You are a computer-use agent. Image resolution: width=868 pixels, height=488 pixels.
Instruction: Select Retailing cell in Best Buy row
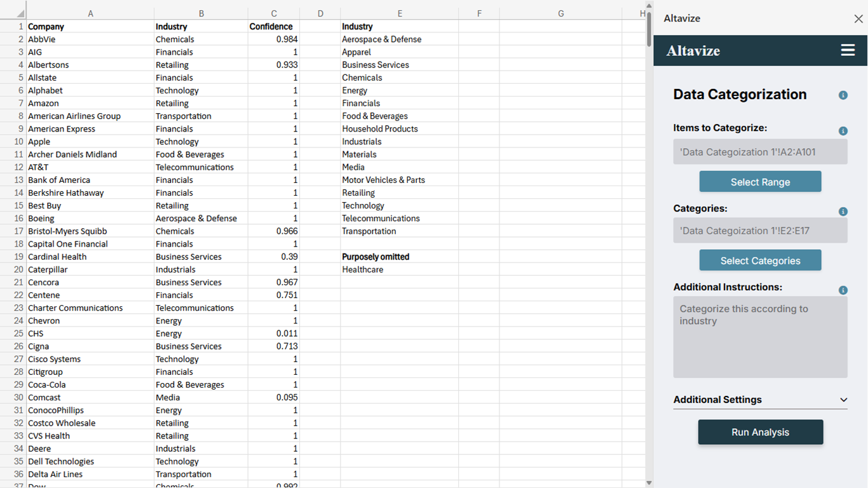click(201, 205)
